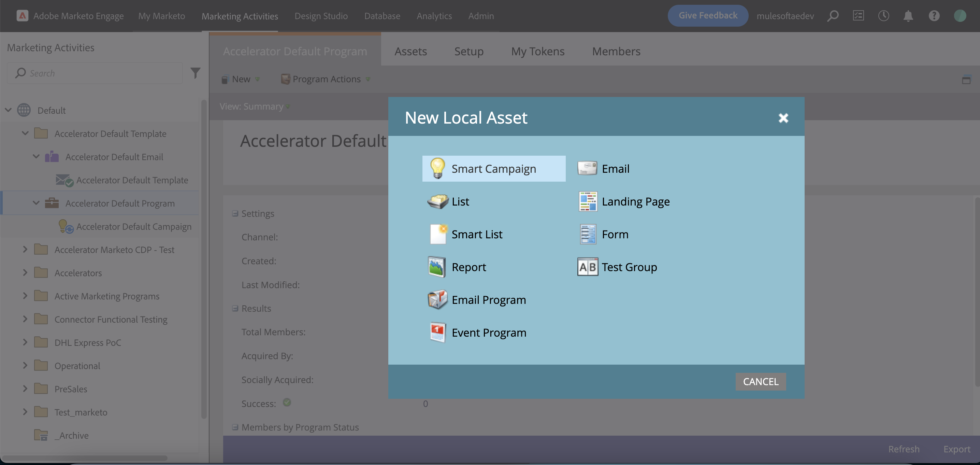Image resolution: width=980 pixels, height=465 pixels.
Task: Collapse the Accelerator Default Template folder
Action: 25,133
